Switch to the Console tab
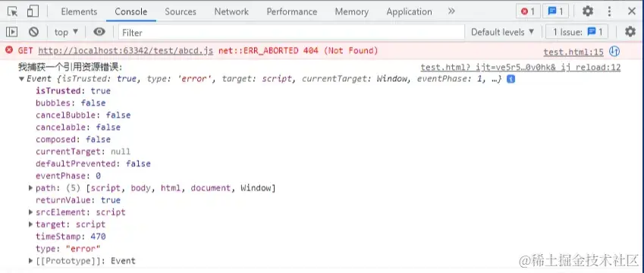The width and height of the screenshot is (644, 273). [x=131, y=11]
